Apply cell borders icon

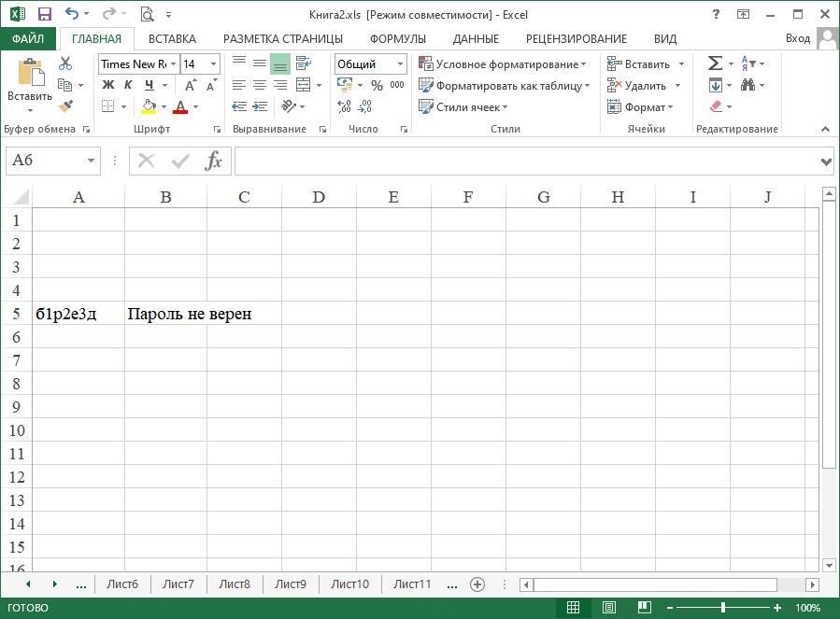pos(108,106)
